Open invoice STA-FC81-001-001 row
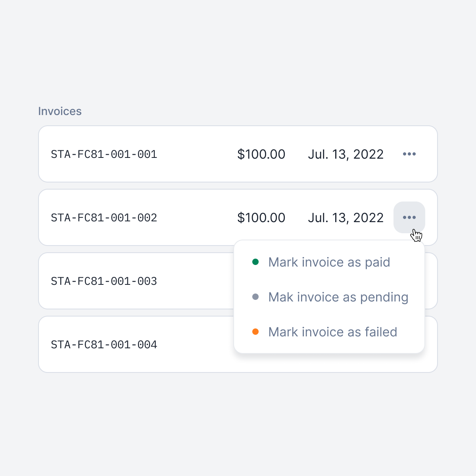The width and height of the screenshot is (476, 476). click(x=238, y=154)
